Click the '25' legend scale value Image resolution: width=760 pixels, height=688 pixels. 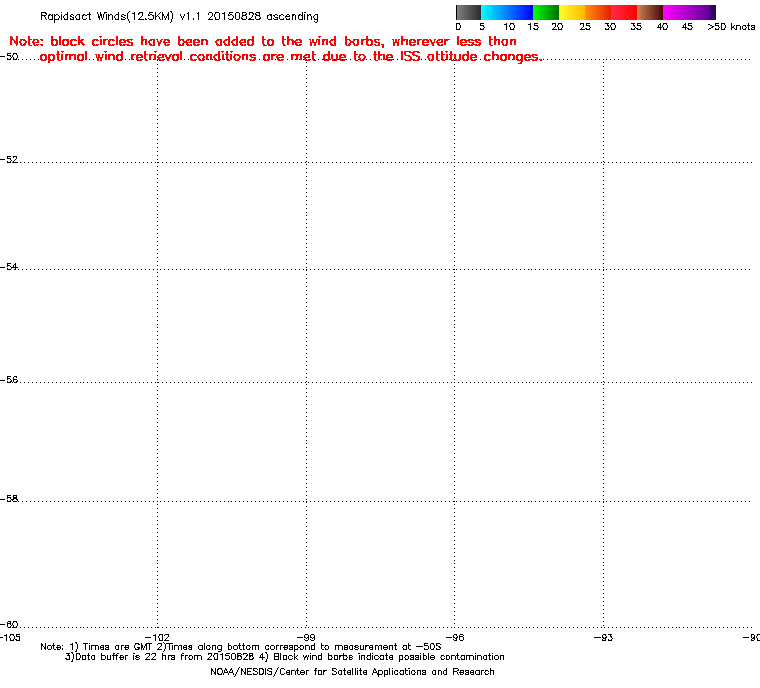point(585,27)
